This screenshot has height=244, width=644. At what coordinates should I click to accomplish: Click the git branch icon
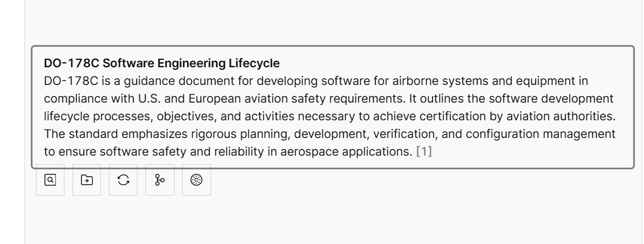(160, 180)
